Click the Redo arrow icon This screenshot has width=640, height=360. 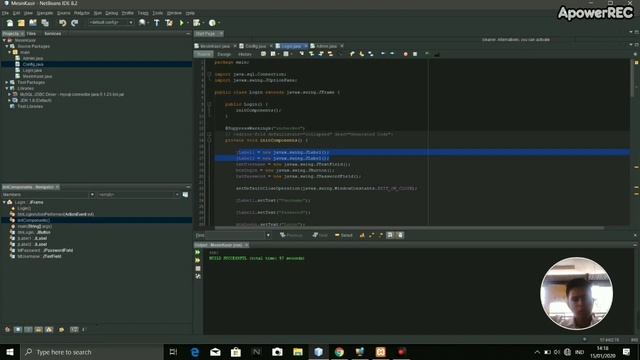click(x=74, y=23)
